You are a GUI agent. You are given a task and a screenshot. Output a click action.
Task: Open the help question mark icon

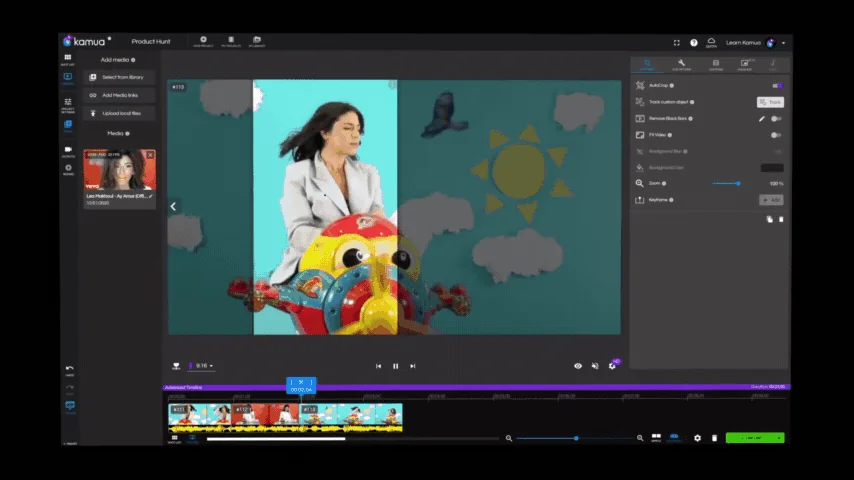tap(693, 42)
